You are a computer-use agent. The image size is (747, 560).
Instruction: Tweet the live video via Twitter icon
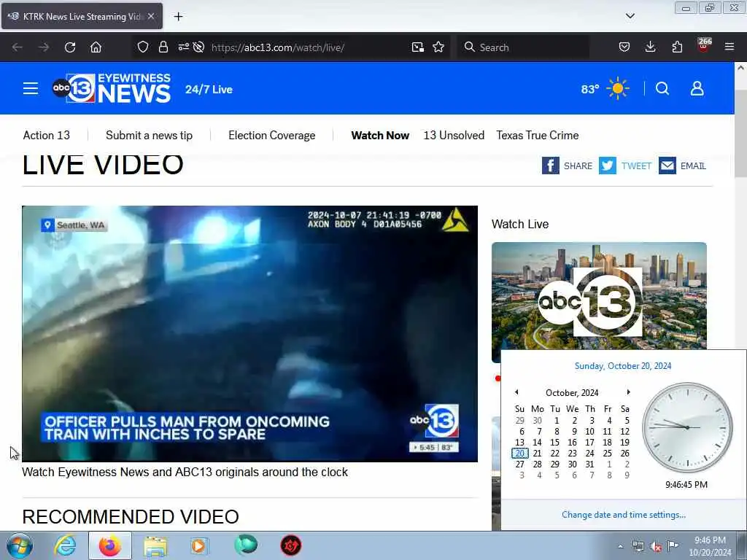tap(608, 166)
